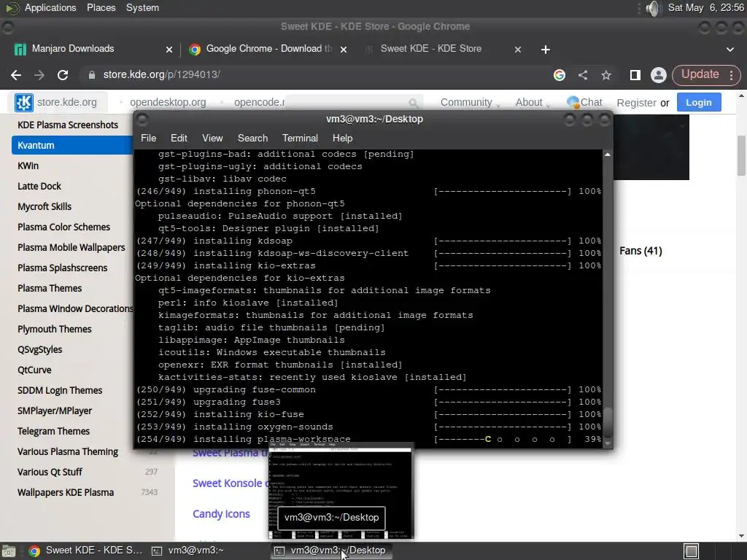Click the volume speaker icon in top panel
This screenshot has width=747, height=560.
point(654,8)
